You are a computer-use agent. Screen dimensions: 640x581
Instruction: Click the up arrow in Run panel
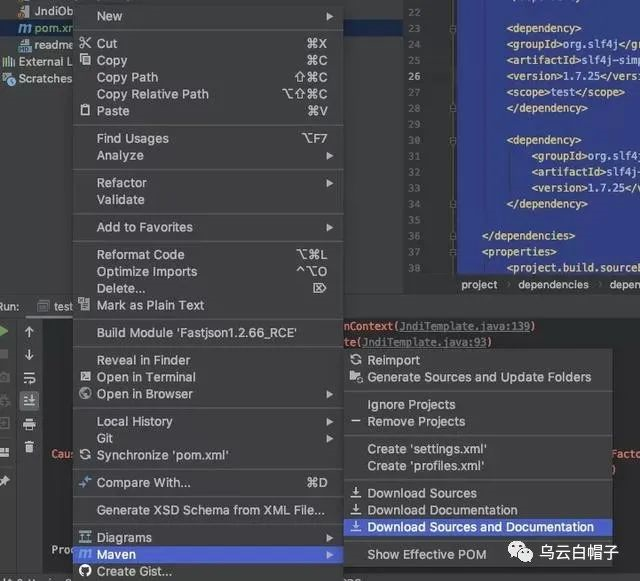tap(29, 332)
